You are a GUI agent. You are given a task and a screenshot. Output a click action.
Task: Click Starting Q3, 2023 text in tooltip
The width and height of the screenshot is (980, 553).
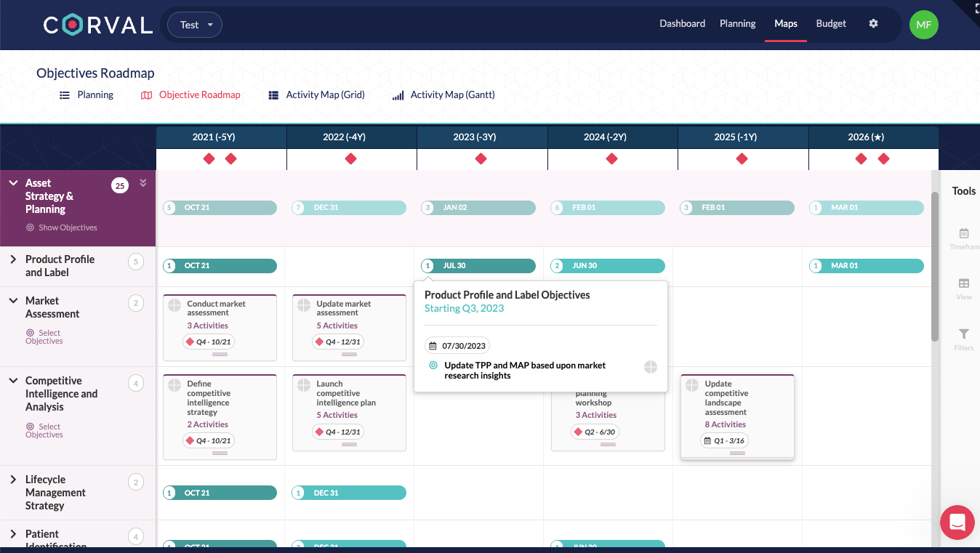tap(464, 308)
